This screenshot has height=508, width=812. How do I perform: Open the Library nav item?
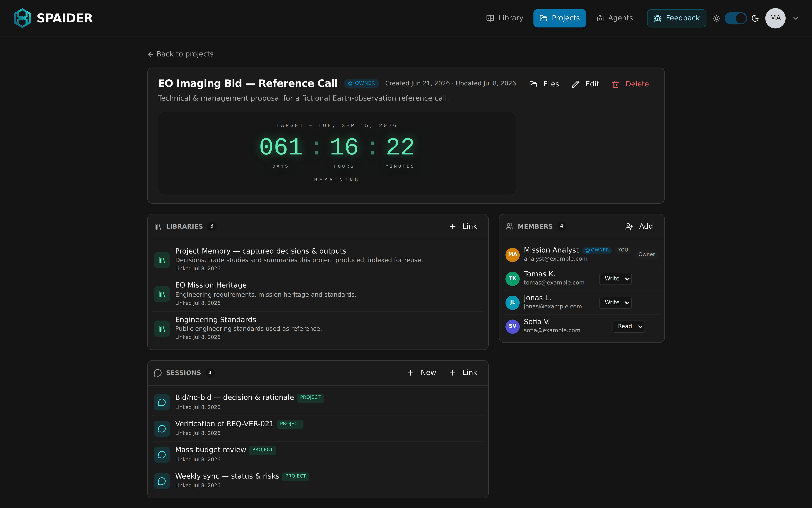pos(505,18)
